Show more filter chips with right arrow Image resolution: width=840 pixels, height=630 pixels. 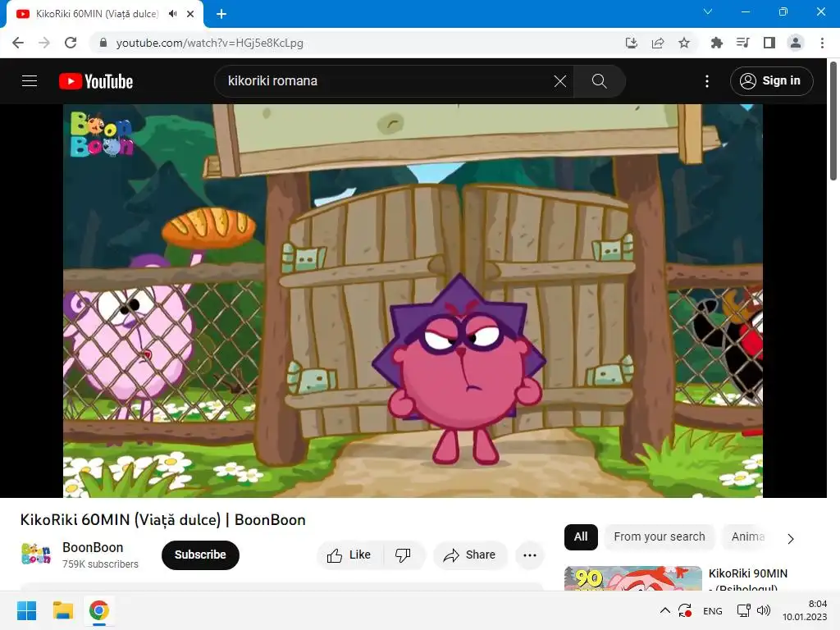pos(791,538)
